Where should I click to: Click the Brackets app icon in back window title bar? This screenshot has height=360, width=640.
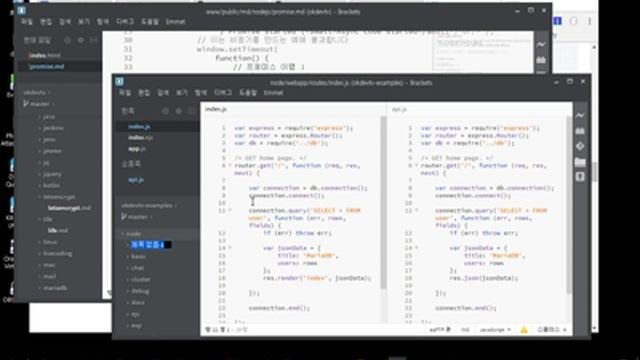[x=21, y=10]
